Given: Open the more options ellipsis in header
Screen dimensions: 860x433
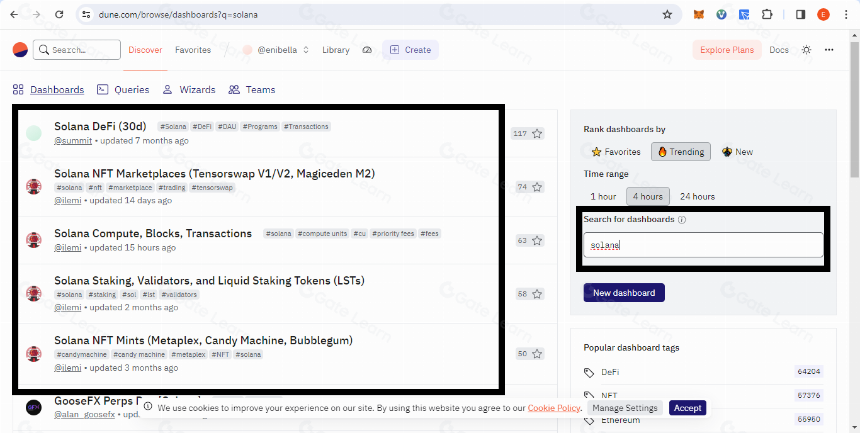Looking at the screenshot, I should (829, 50).
